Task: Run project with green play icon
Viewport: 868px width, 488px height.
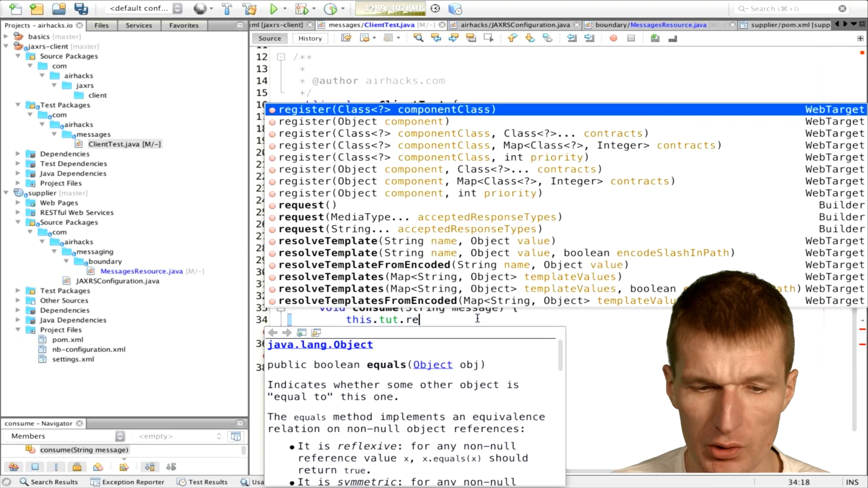Action: [274, 9]
